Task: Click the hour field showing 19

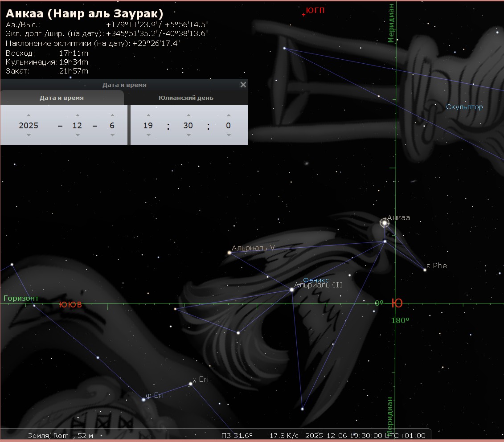Action: 148,126
